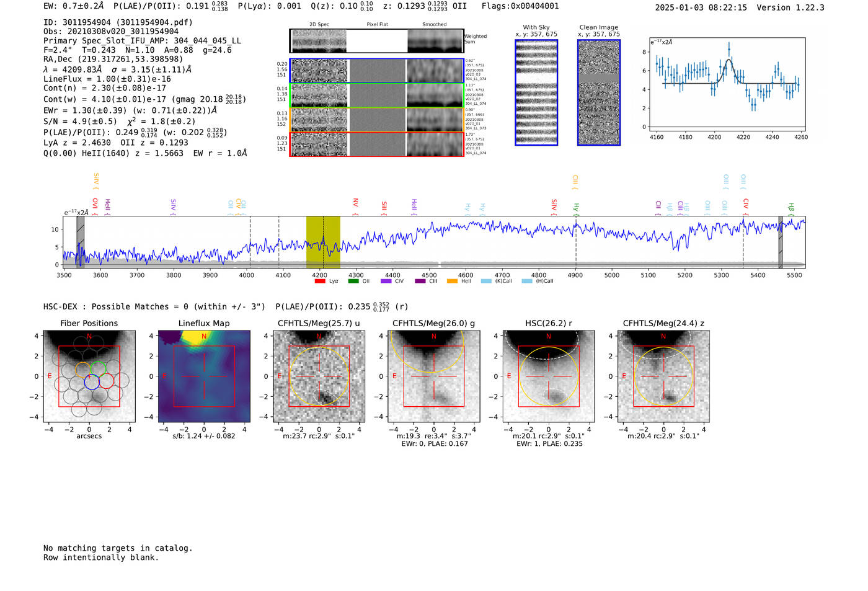Click the purple CII line marker

point(658,208)
